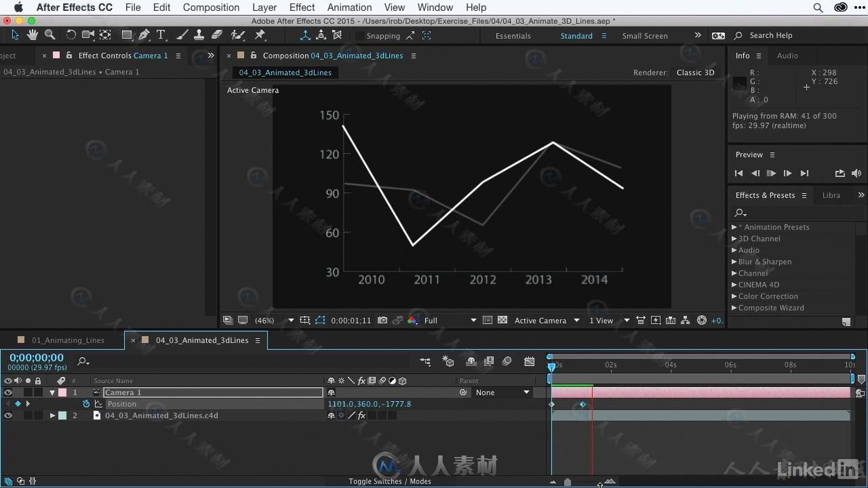This screenshot has height=488, width=868.
Task: Expand the Blur & Sharpen category
Action: pyautogui.click(x=734, y=262)
